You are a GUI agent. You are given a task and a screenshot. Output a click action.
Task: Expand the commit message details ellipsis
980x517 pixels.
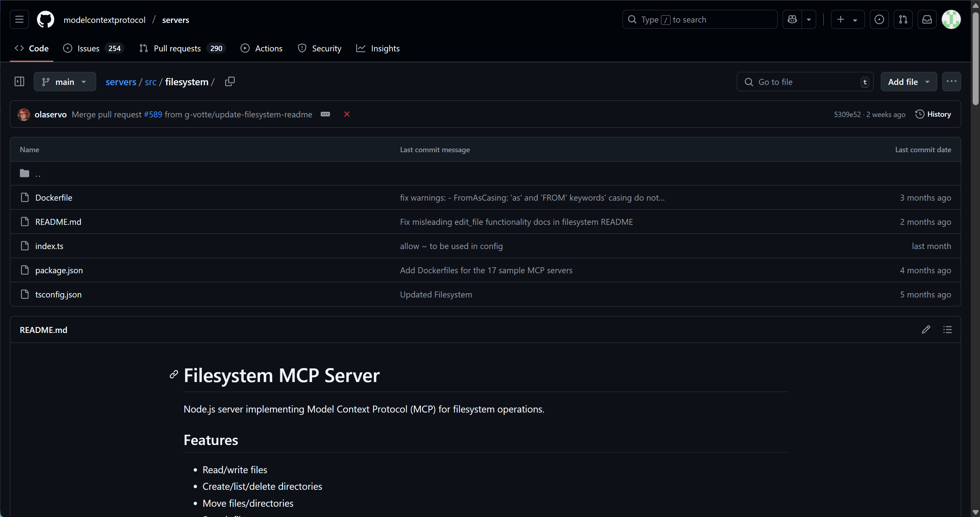pos(325,114)
